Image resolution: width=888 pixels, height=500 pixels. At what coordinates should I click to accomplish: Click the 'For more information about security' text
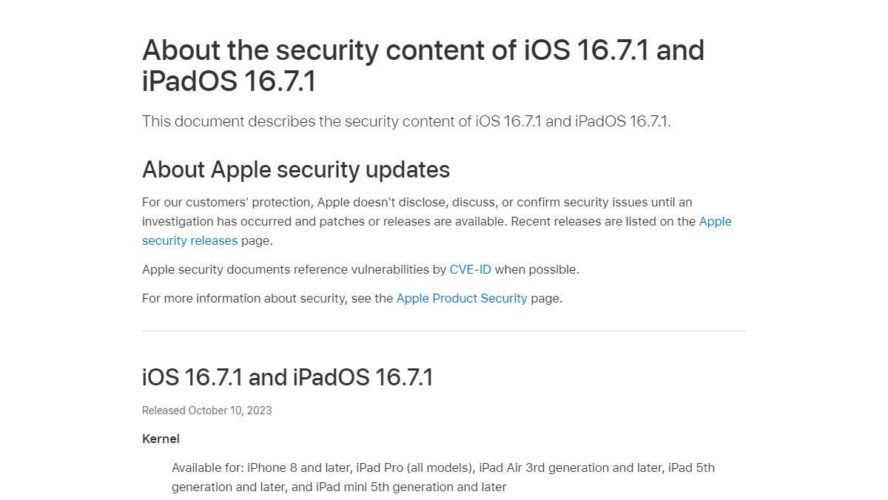(244, 298)
